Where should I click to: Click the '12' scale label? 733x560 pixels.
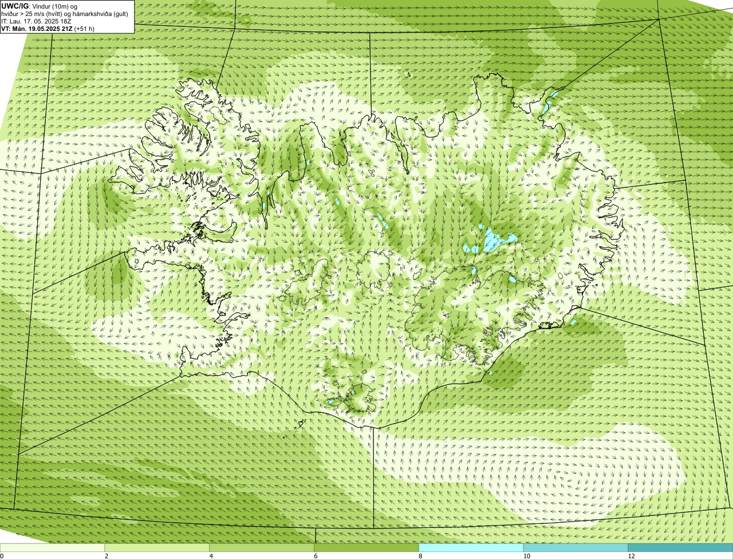631,556
